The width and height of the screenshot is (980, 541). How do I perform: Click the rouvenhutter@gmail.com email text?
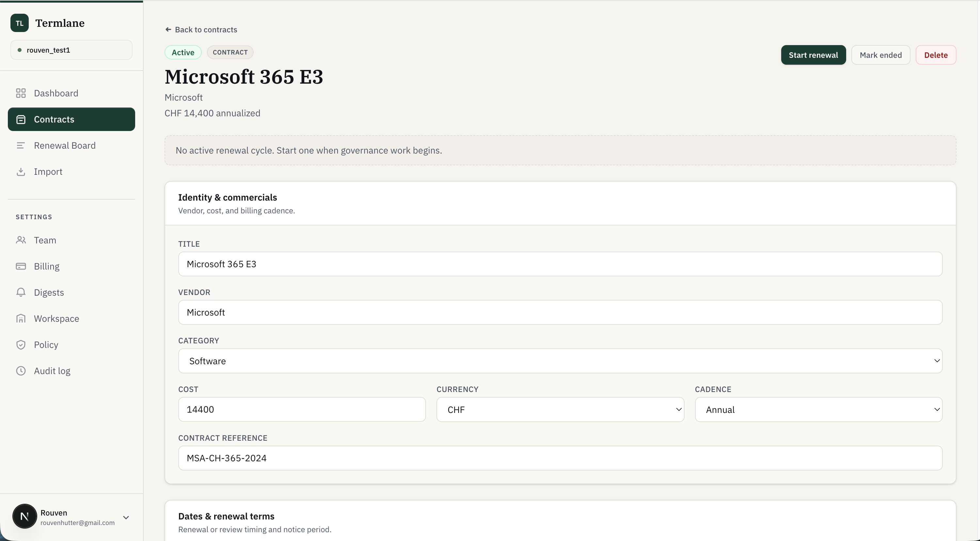pos(78,523)
